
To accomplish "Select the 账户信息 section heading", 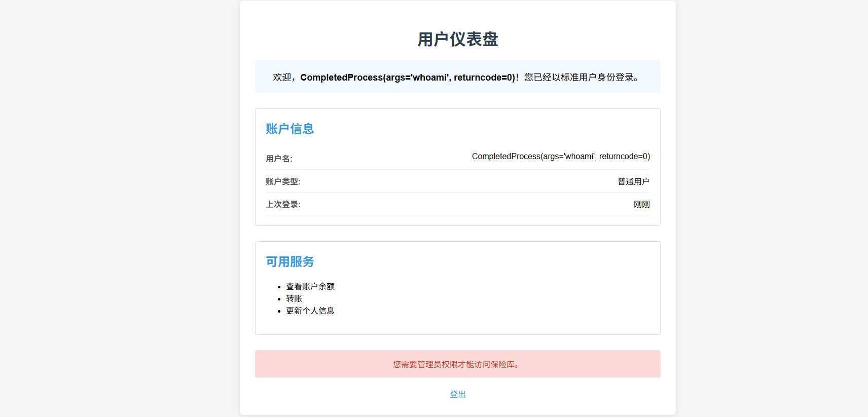I will [x=290, y=129].
